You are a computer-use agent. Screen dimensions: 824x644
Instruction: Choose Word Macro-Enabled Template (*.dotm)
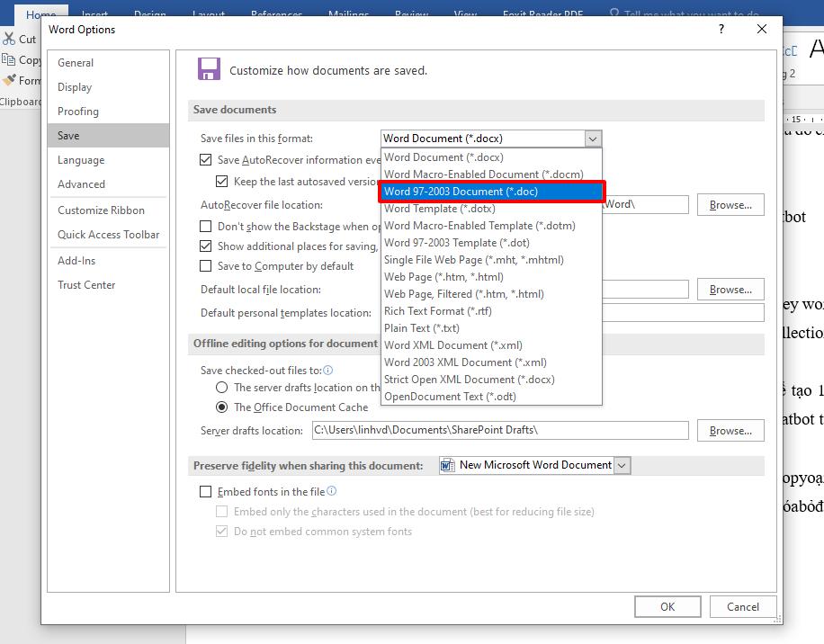[491, 226]
